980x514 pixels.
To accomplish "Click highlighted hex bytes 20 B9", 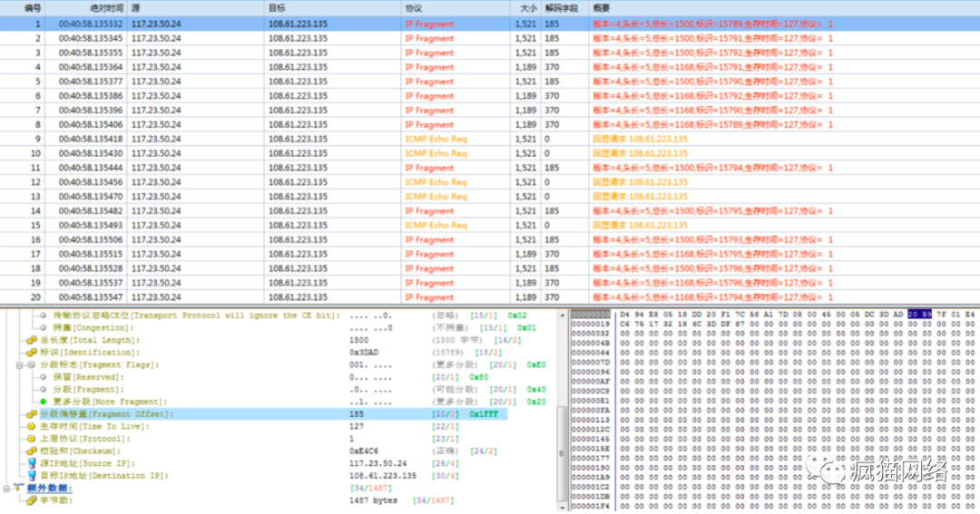I will pos(919,315).
